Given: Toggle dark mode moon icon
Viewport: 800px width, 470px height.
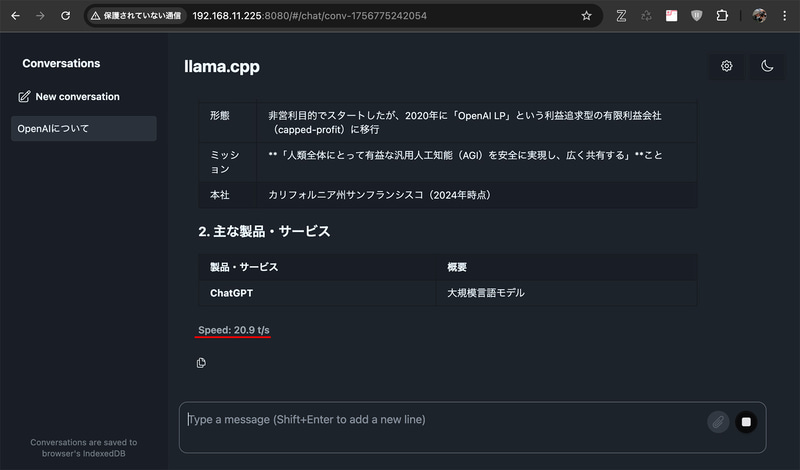Looking at the screenshot, I should click(767, 66).
